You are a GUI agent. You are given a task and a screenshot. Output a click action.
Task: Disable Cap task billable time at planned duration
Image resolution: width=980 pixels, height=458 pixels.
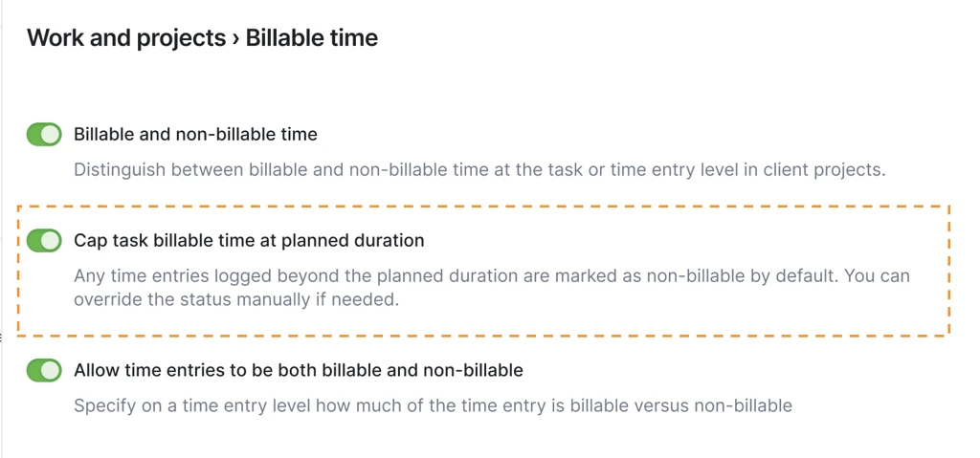[44, 240]
